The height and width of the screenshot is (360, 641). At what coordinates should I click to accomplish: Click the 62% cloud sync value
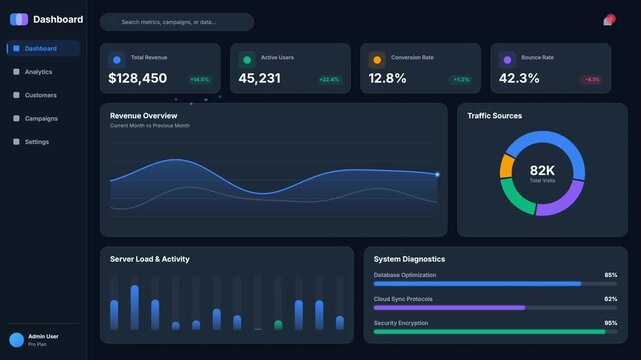pyautogui.click(x=611, y=299)
